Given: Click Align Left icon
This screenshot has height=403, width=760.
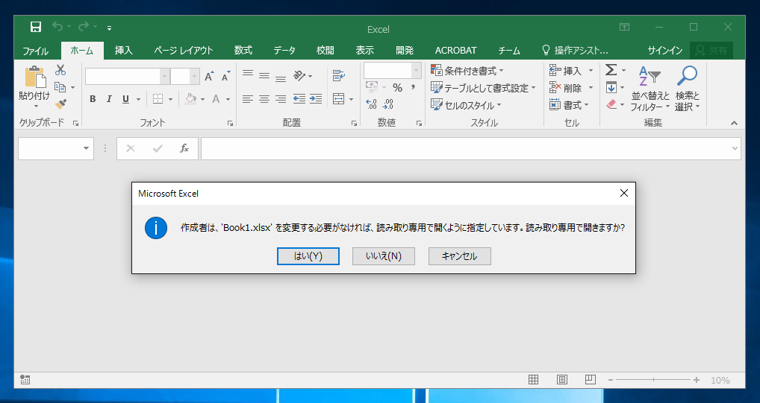Looking at the screenshot, I should 248,99.
